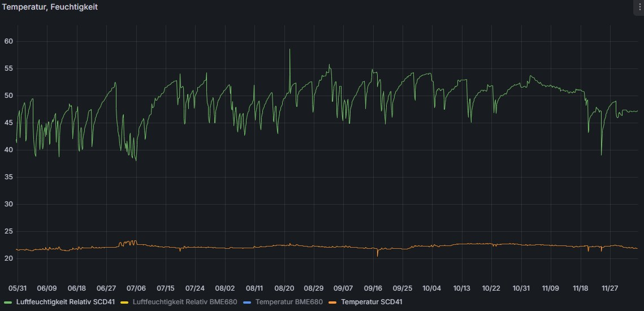Screen dimensions: 644x311
Task: Click the highest green humidity spike near 08/20
Action: coord(289,50)
